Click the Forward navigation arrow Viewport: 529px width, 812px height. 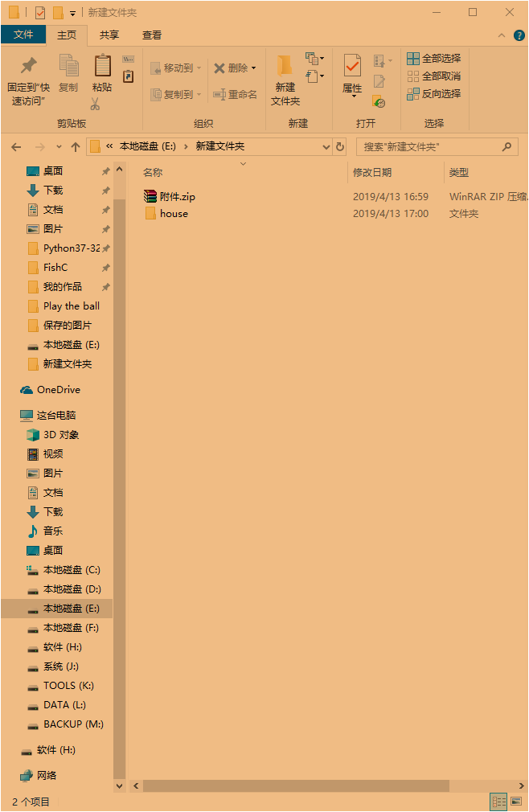click(x=40, y=147)
